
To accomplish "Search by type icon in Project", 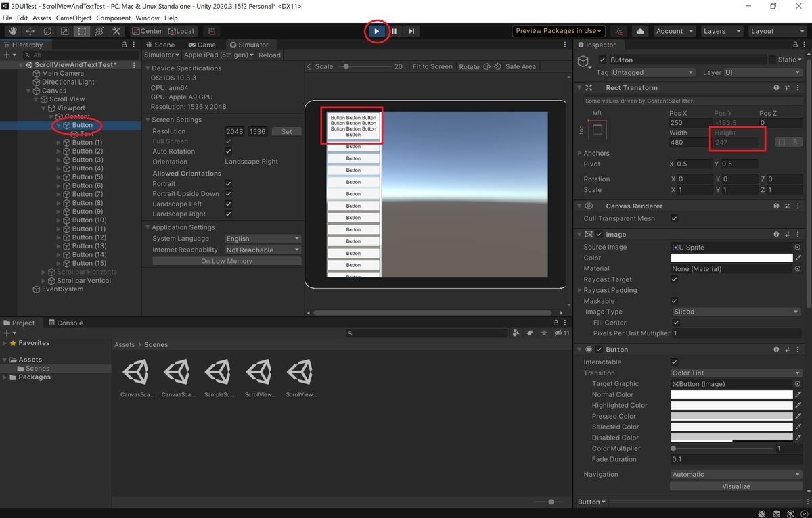I will (516, 333).
